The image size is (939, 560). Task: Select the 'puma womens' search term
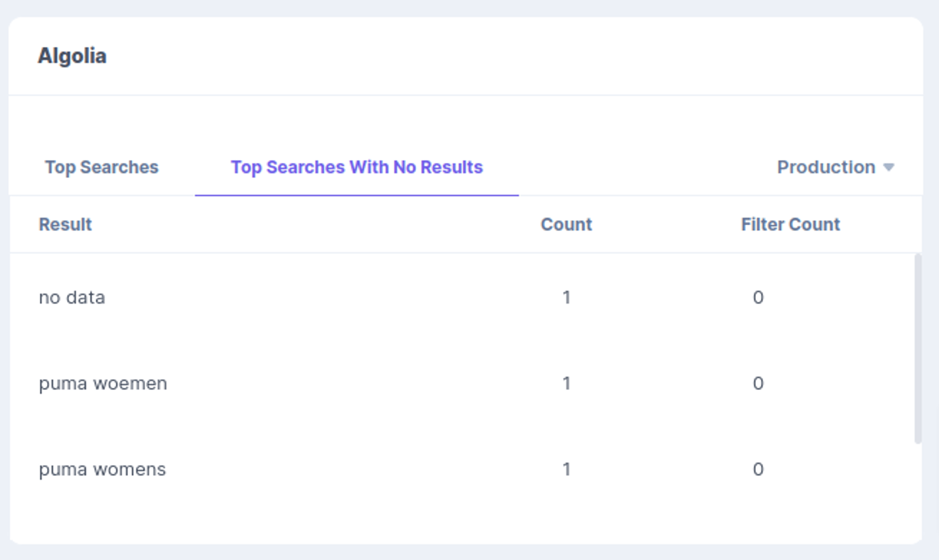tap(102, 469)
